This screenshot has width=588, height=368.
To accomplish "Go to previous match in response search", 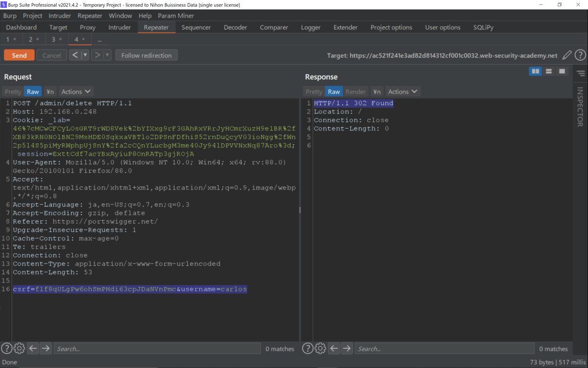I will [334, 348].
